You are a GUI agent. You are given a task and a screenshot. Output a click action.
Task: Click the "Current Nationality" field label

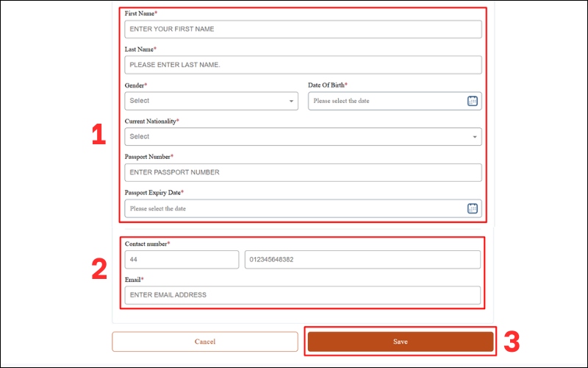click(x=151, y=121)
